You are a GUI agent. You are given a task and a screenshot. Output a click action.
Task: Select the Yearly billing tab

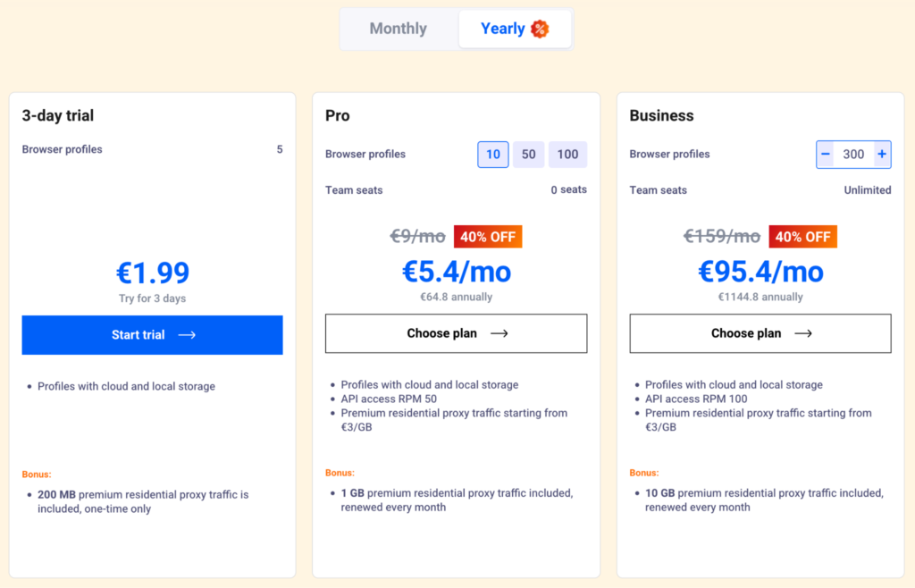tap(503, 29)
